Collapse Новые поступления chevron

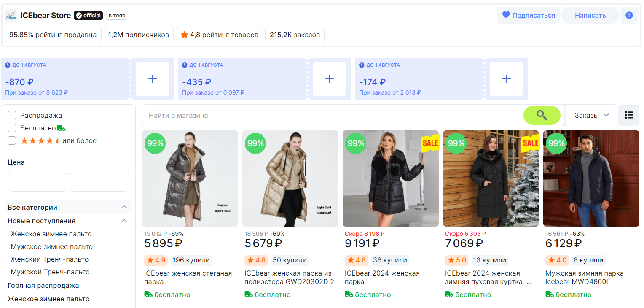124,221
